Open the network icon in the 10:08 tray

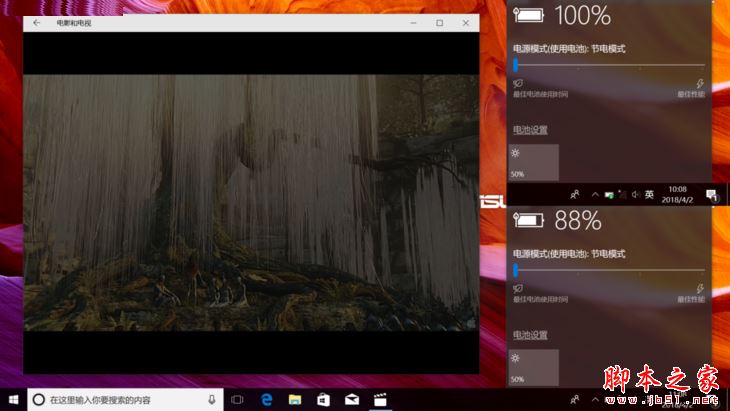coord(622,195)
